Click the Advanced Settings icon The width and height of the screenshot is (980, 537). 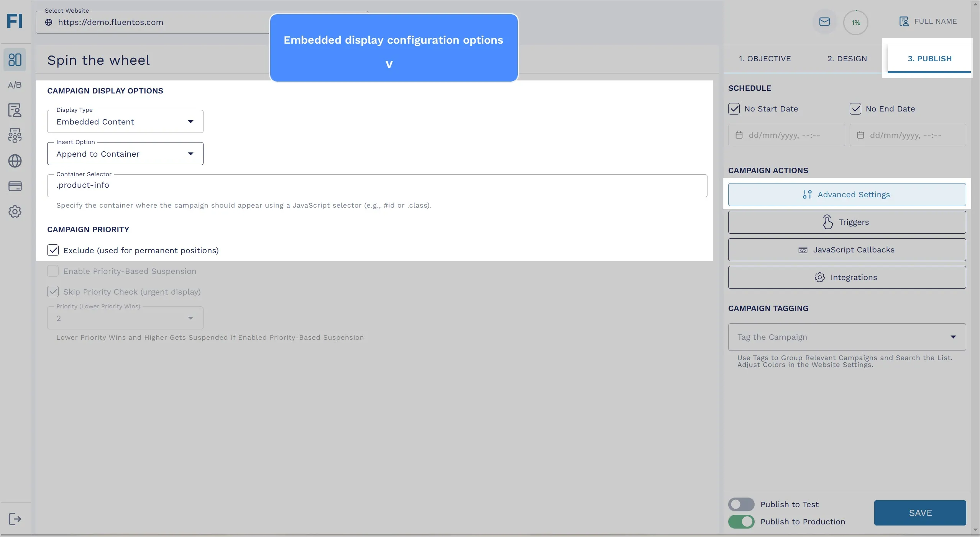point(807,195)
